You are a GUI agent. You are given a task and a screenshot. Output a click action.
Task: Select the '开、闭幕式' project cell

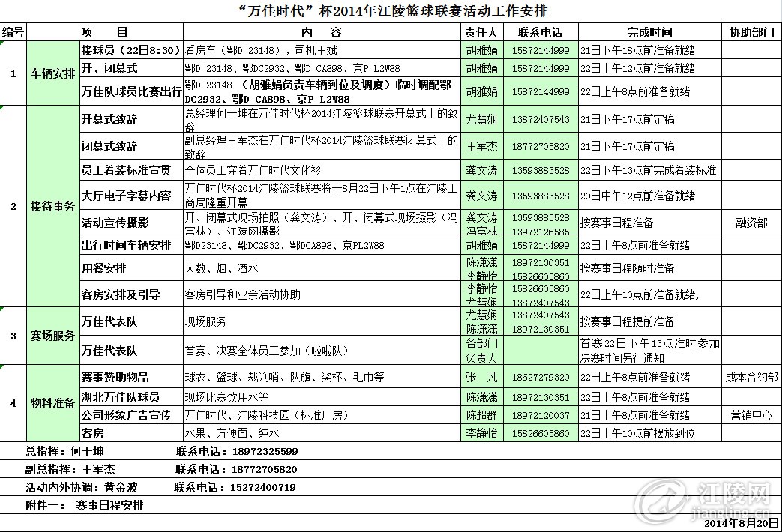click(131, 67)
